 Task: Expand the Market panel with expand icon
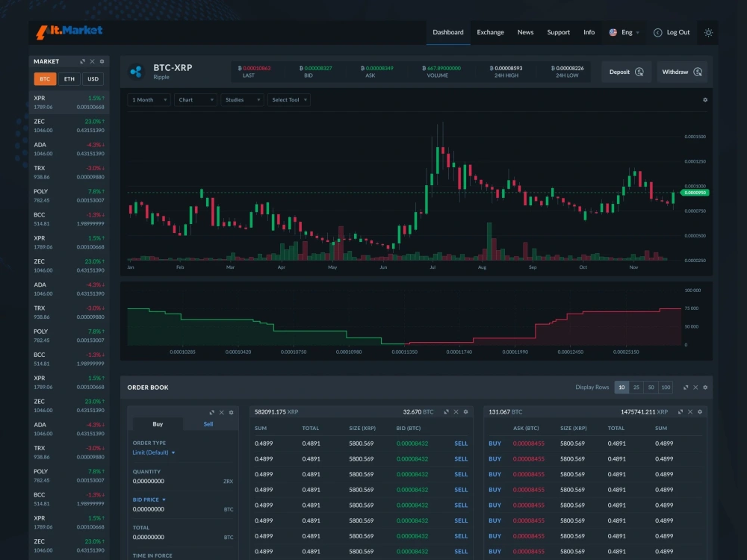[x=82, y=61]
